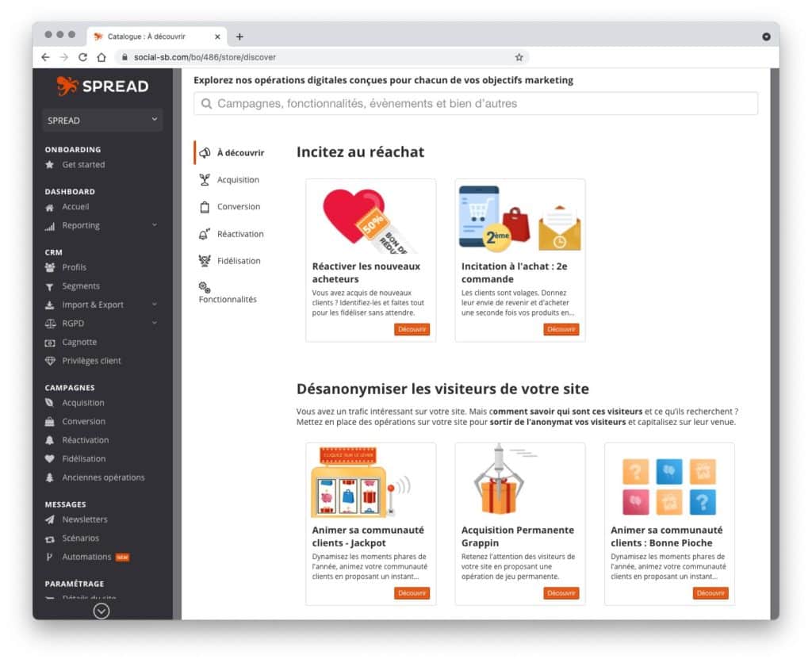
Task: Expand the Import & Export submenu chevron
Action: (155, 305)
